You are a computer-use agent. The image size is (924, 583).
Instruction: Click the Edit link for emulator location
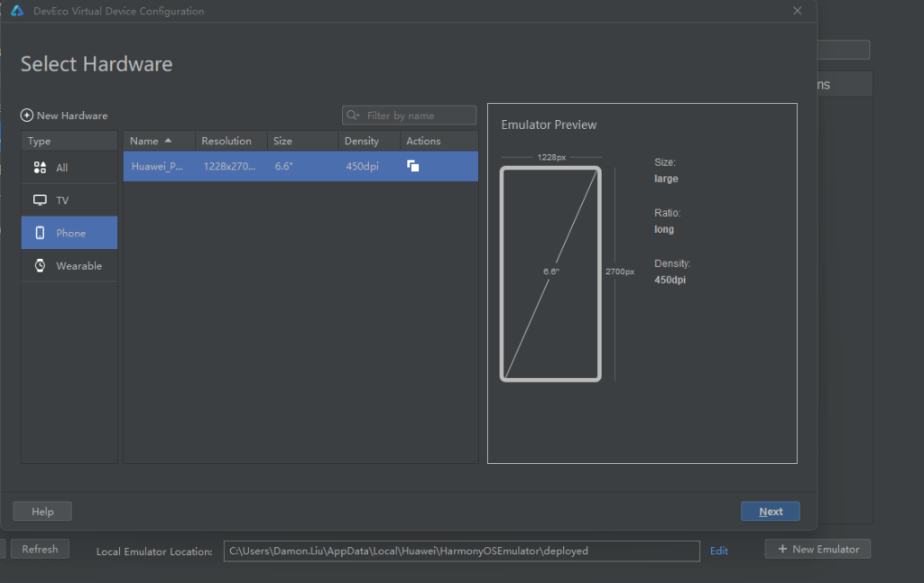tap(719, 551)
